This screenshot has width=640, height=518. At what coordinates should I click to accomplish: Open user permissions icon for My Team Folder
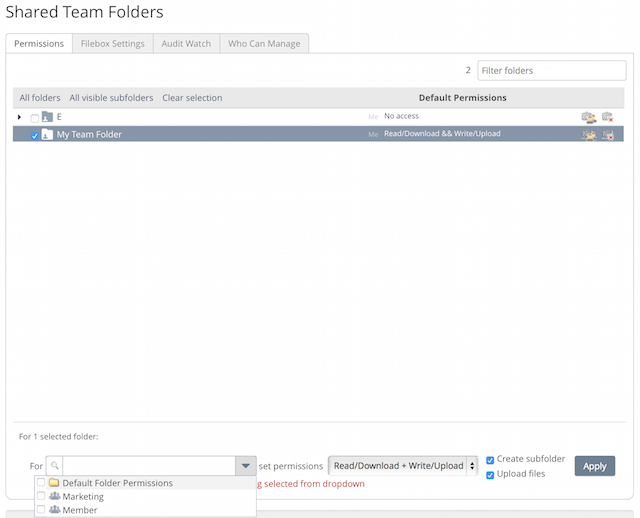(589, 134)
